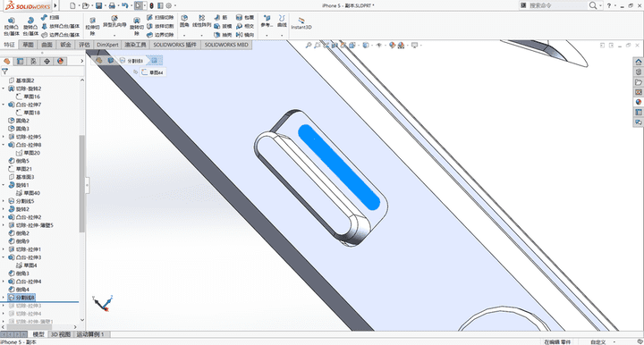Expand the 切除-拉伸-薄壁5 tree node
This screenshot has height=345, width=644.
(4, 225)
